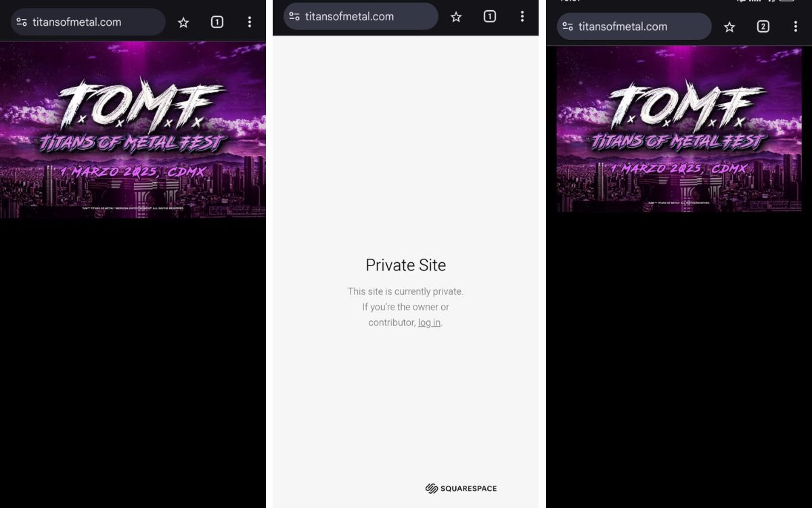Tap the T.O.M.F banner image in the right screenshot
Image resolution: width=812 pixels, height=508 pixels.
679,129
